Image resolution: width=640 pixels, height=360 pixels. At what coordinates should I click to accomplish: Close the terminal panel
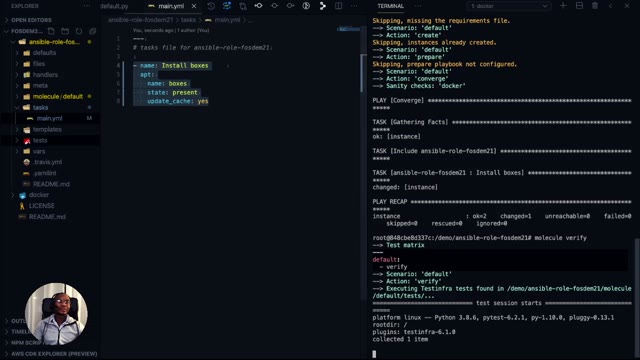pyautogui.click(x=627, y=6)
